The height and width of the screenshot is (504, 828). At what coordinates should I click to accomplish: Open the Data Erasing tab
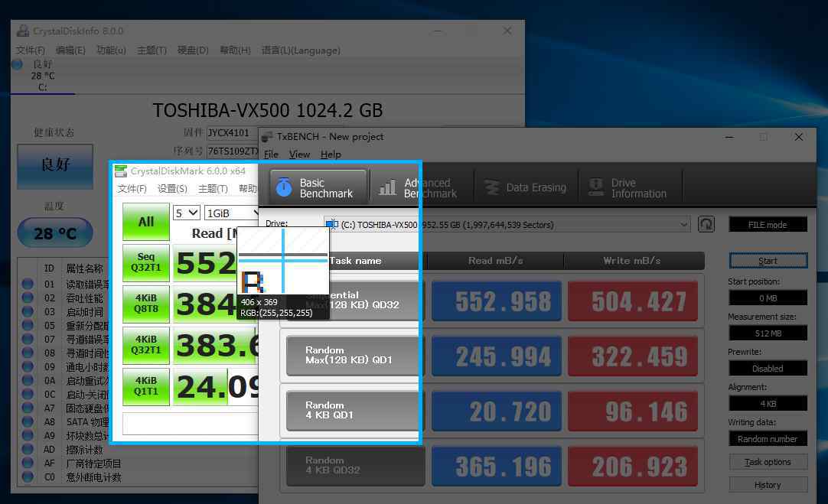(526, 187)
